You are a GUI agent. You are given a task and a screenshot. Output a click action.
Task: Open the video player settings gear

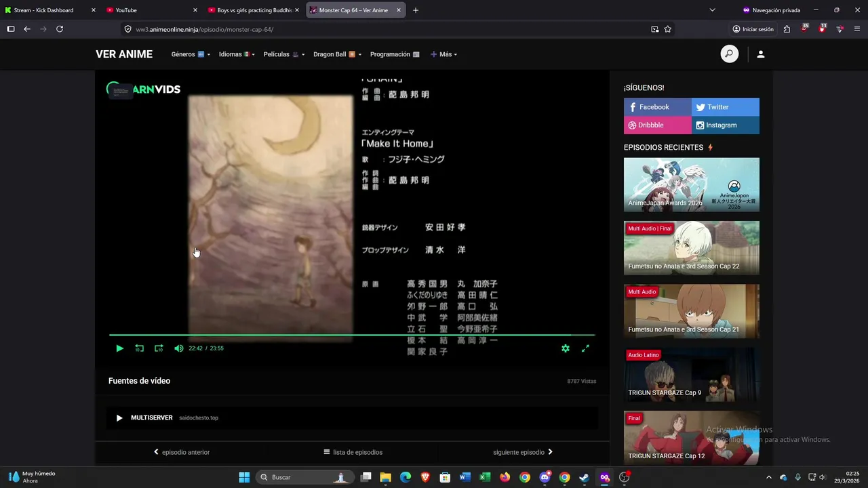(x=566, y=348)
